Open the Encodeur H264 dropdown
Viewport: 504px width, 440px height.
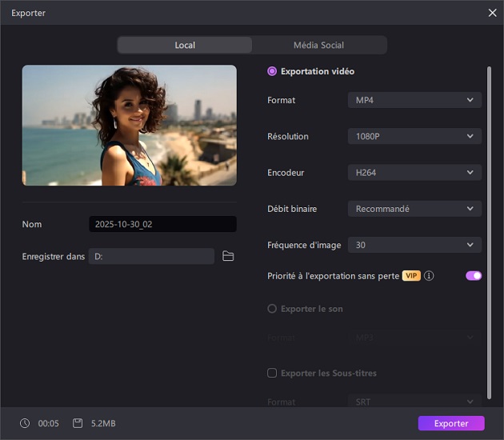(414, 172)
